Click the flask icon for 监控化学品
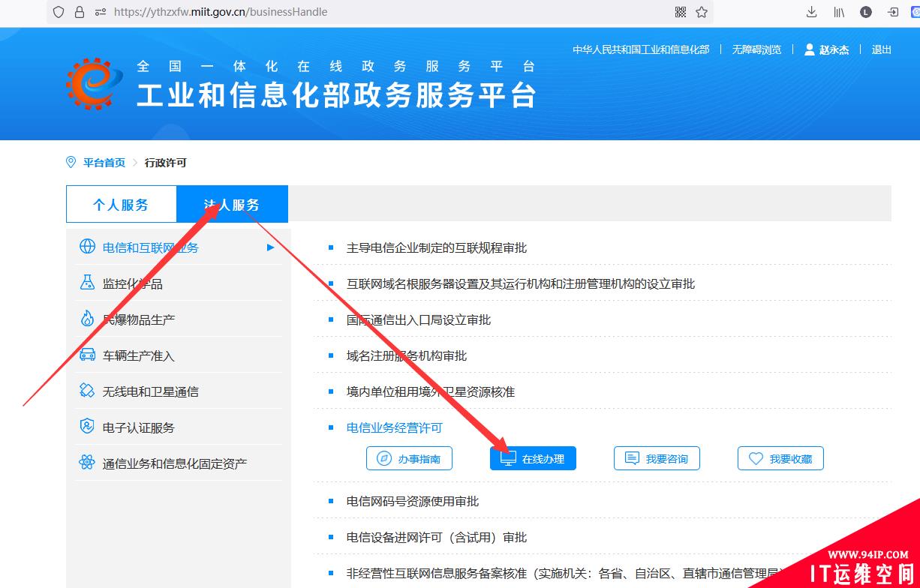The height and width of the screenshot is (588, 920). pos(87,283)
